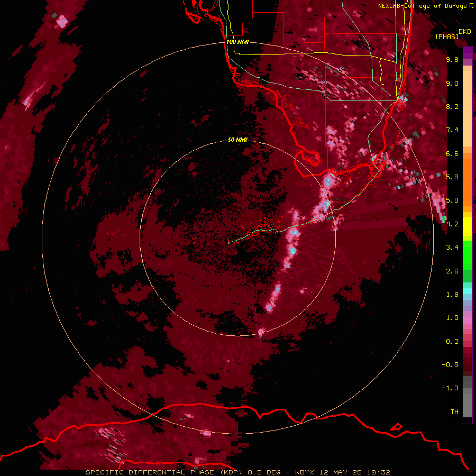Image resolution: width=476 pixels, height=476 pixels.
Task: Click the 100 NMI range ring label
Action: pos(237,42)
